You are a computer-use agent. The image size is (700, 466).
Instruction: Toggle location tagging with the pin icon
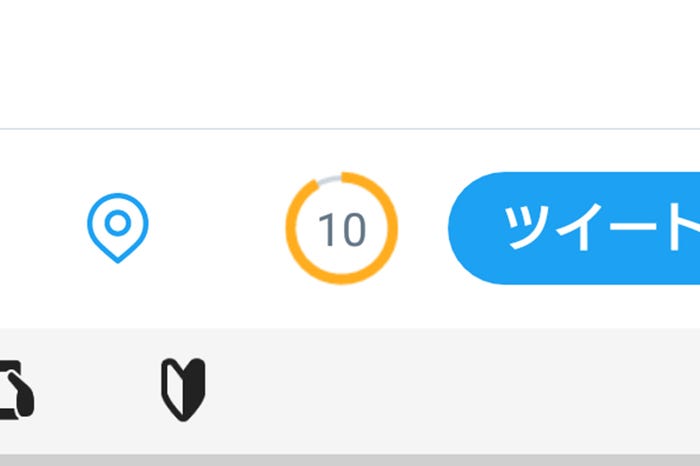pyautogui.click(x=118, y=227)
